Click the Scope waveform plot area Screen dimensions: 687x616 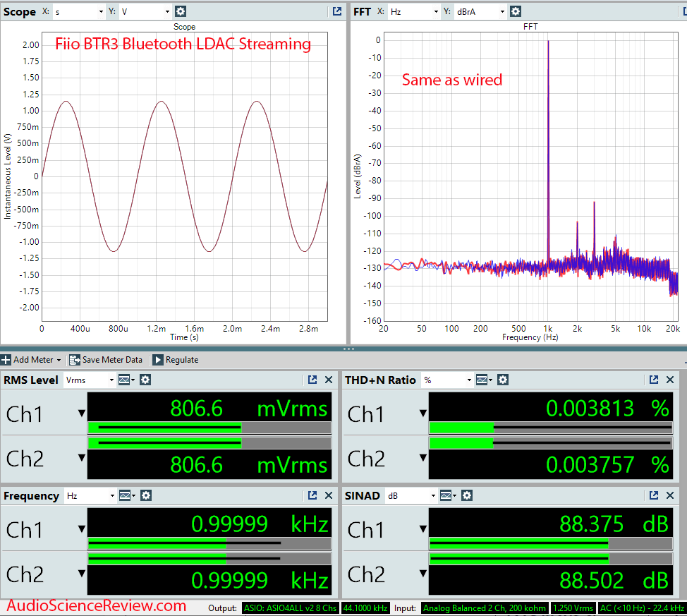click(x=185, y=176)
